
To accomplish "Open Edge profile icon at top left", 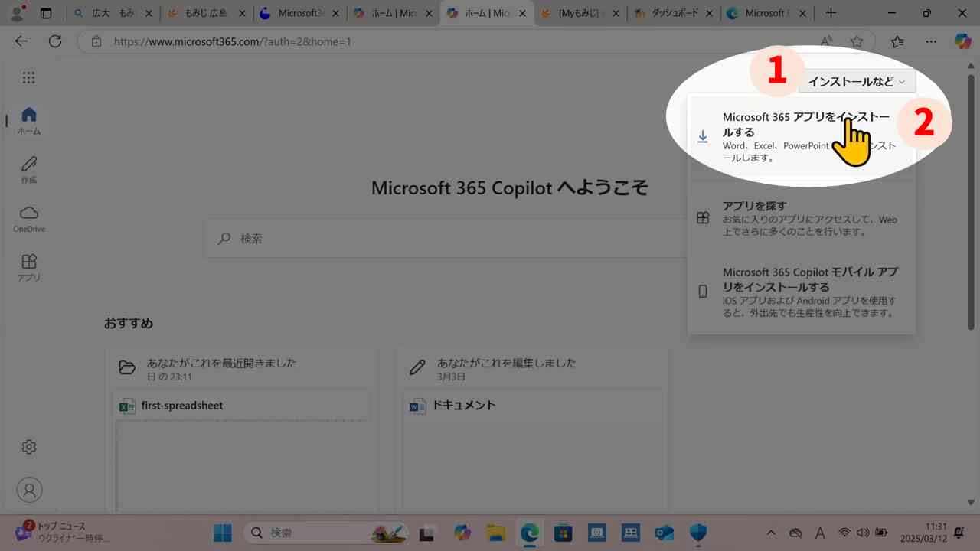I will point(17,13).
